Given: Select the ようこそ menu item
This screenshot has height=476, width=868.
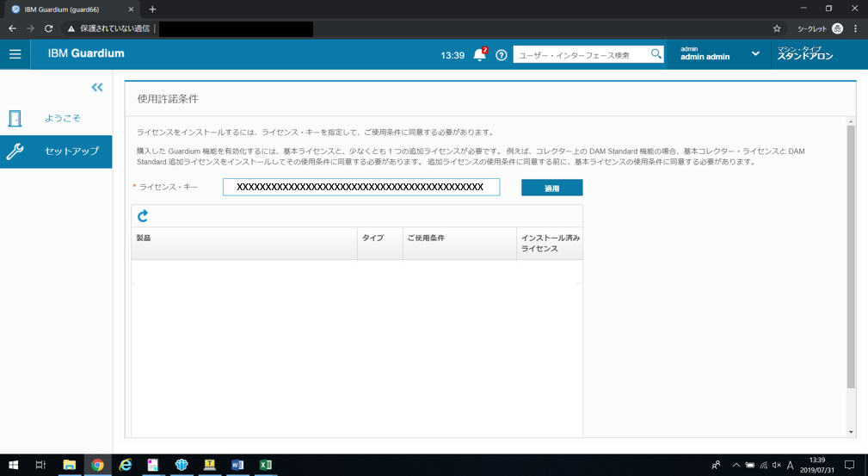Looking at the screenshot, I should pos(56,118).
